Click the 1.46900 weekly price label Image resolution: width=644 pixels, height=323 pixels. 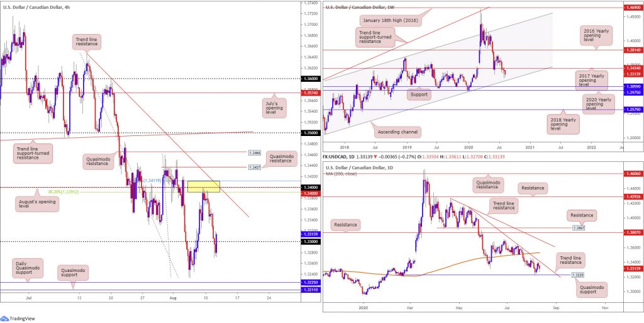(634, 8)
